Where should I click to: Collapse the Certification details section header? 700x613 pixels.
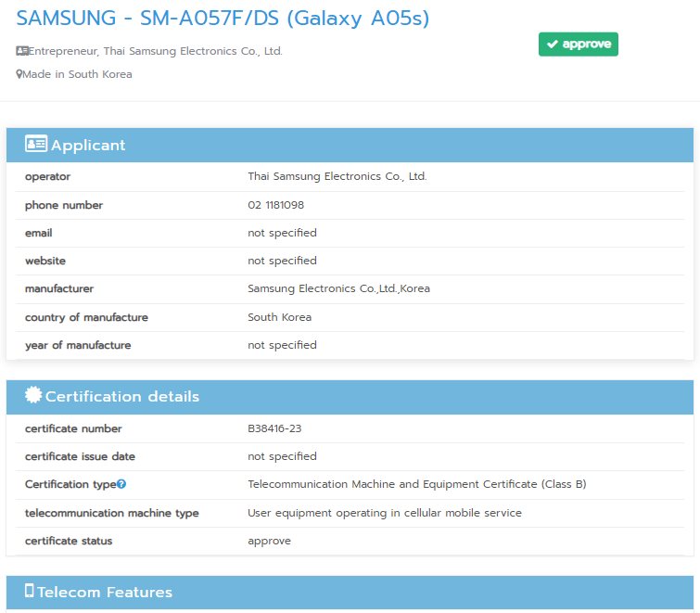[350, 397]
